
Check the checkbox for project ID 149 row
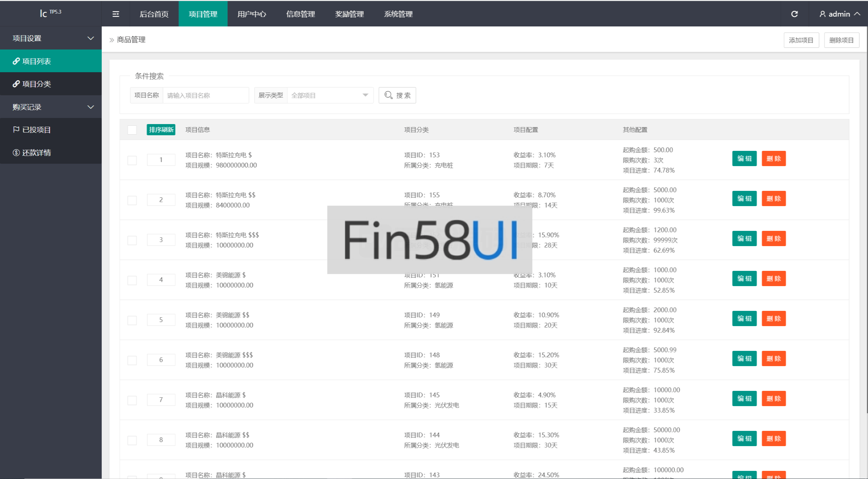coord(132,320)
